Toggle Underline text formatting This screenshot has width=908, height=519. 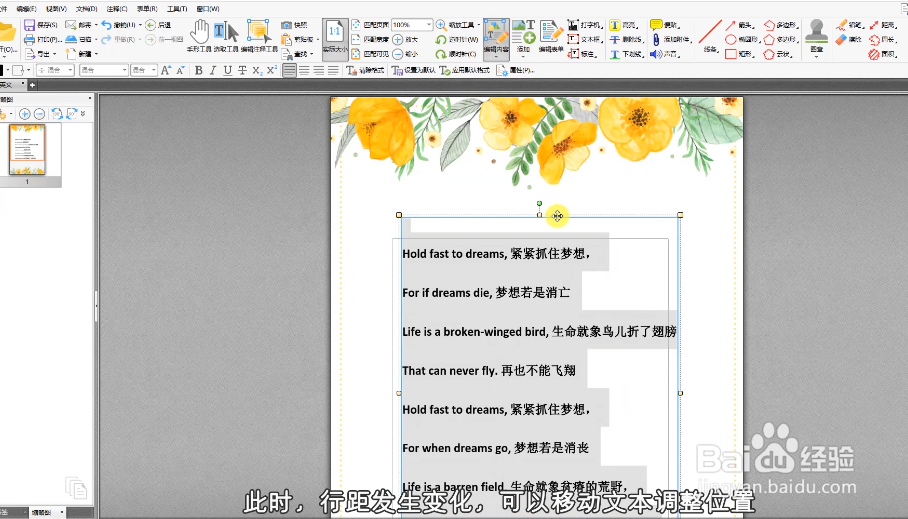coord(228,70)
